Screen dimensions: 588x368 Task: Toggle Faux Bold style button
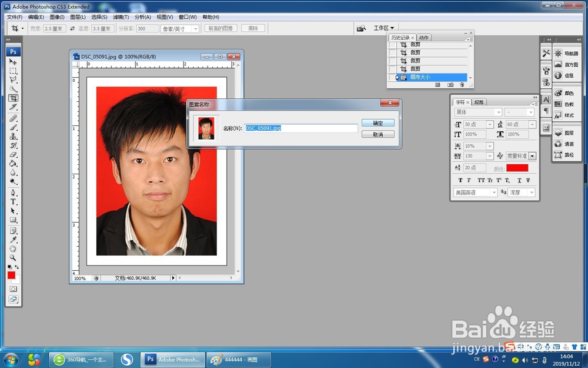[x=460, y=180]
